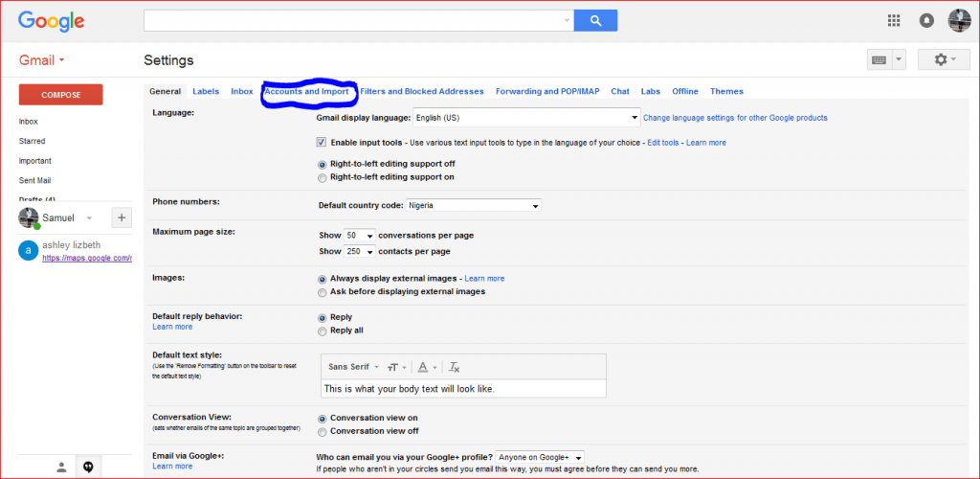
Task: Open the Default country code dropdown
Action: pos(473,205)
